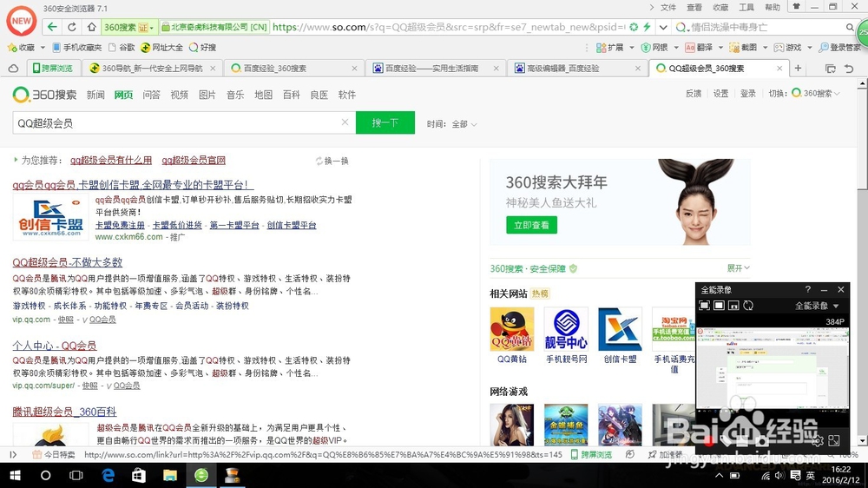Open the 工具 menu
This screenshot has width=868, height=488.
coord(746,7)
